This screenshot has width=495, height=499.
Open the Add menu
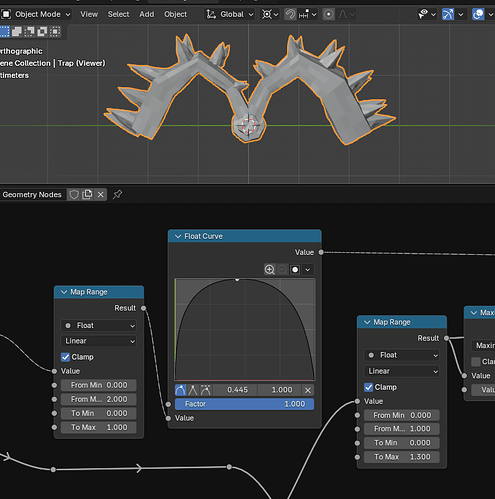tap(147, 14)
